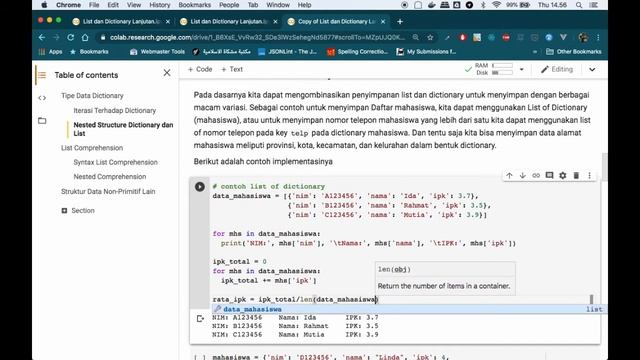Open Chrome zoom magnifier in address bar
This screenshot has height=360, width=640.
point(416,38)
